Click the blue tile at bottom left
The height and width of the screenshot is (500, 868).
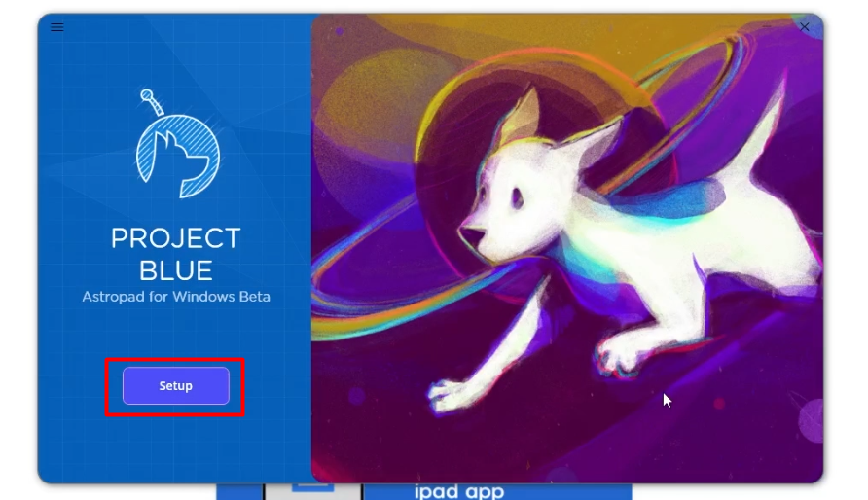(x=239, y=491)
